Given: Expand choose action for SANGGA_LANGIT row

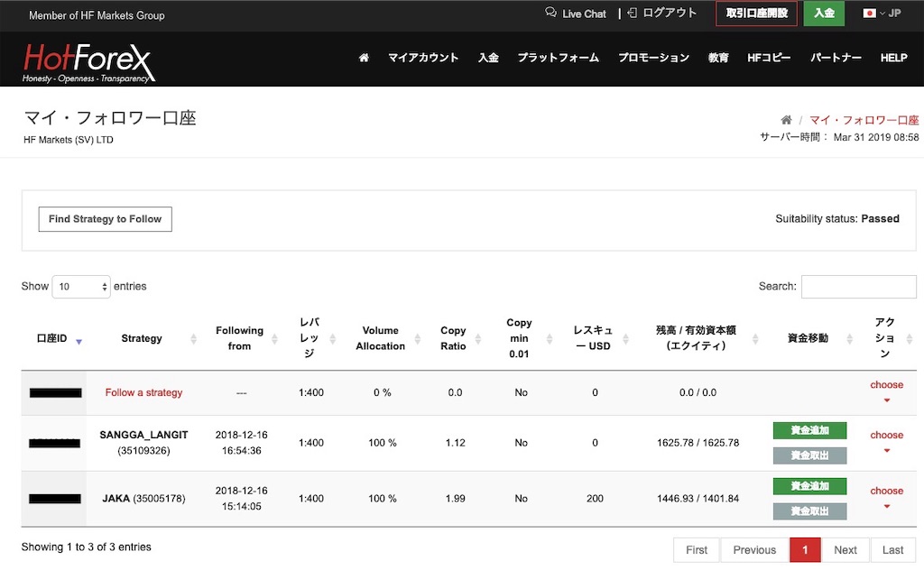Looking at the screenshot, I should pos(886,442).
